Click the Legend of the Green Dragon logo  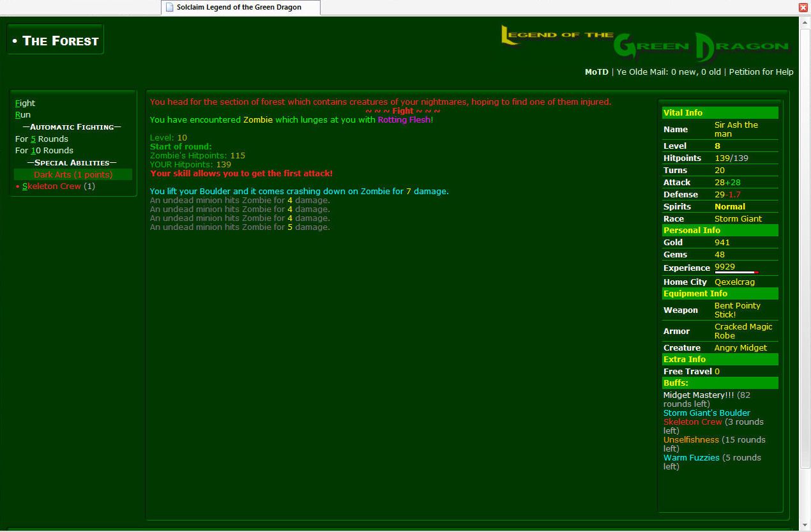tap(645, 42)
